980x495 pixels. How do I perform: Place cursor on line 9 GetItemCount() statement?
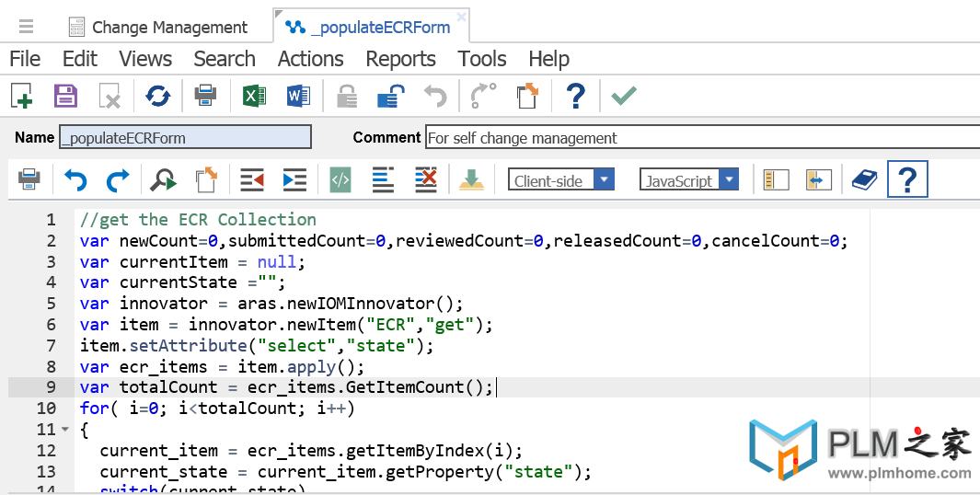pyautogui.click(x=287, y=387)
